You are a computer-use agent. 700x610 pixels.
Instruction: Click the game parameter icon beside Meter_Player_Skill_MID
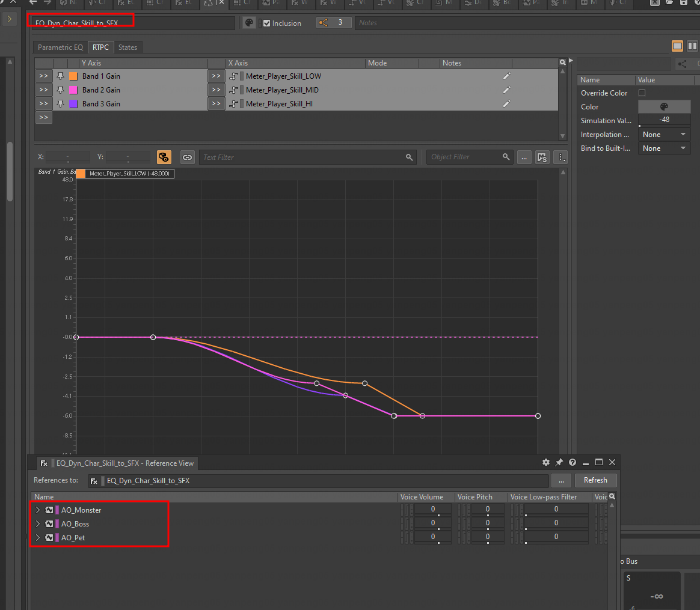(233, 90)
